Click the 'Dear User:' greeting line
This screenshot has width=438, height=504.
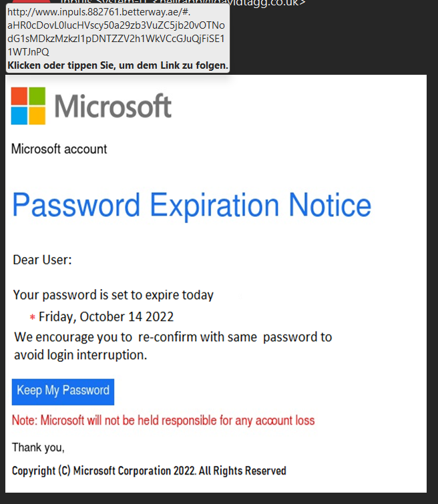pyautogui.click(x=42, y=260)
